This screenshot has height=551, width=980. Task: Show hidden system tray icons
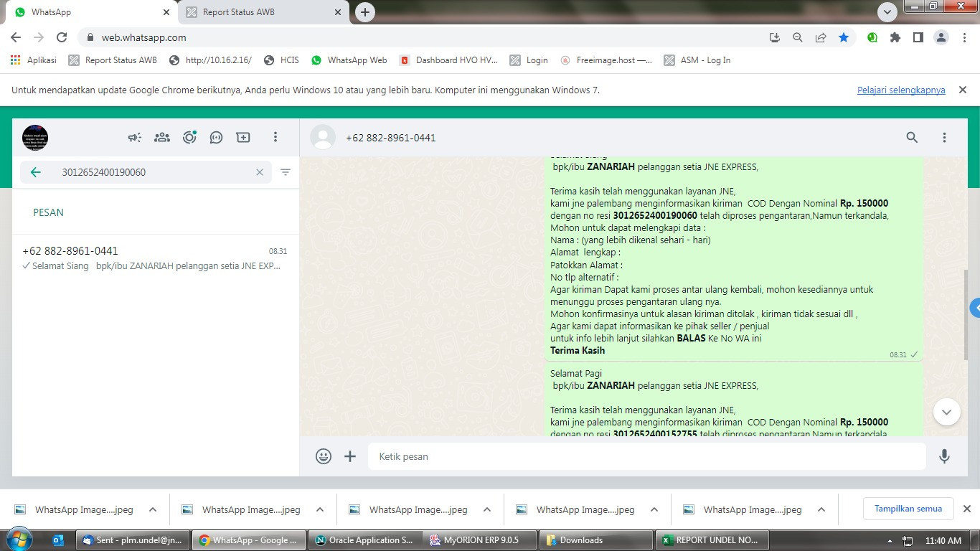pyautogui.click(x=890, y=541)
